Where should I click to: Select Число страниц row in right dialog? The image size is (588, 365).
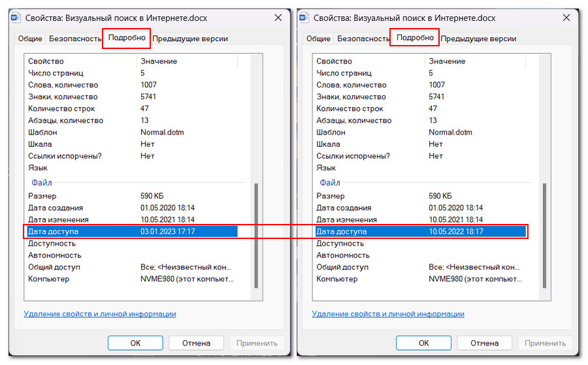419,73
